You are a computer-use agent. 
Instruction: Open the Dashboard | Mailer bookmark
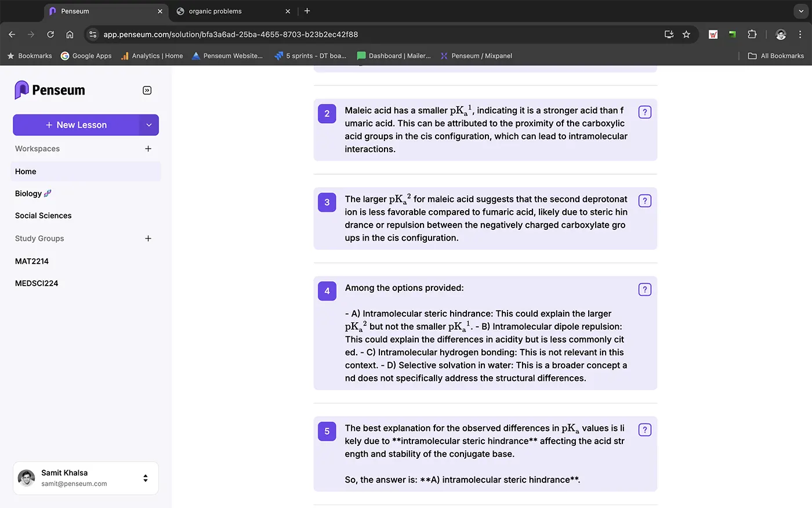click(x=394, y=56)
